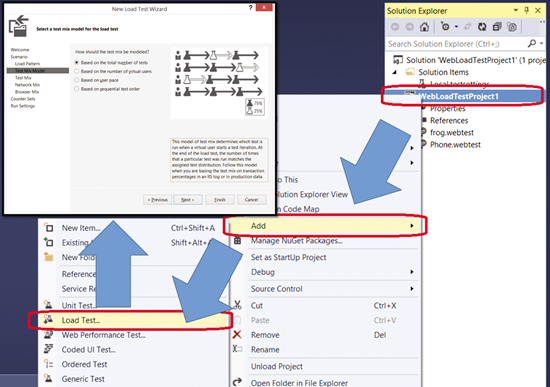Click the Collapse All icon in Solution Explorer
550x387 pixels.
coord(497,27)
